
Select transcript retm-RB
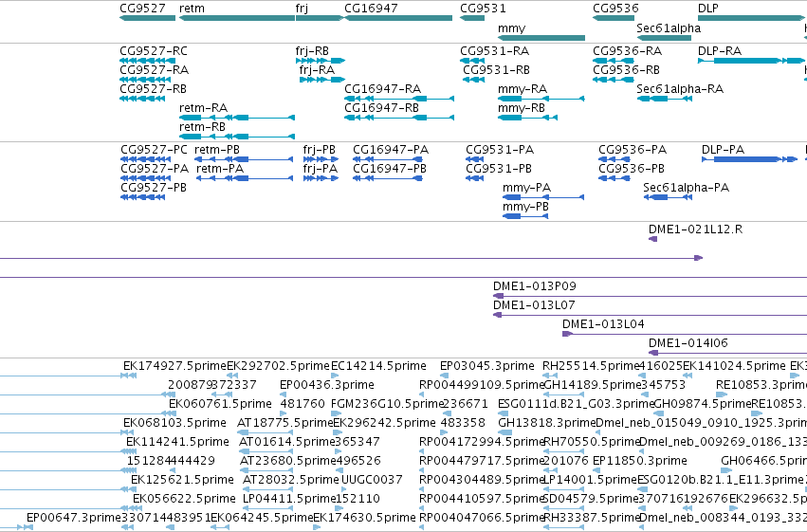tap(237, 137)
